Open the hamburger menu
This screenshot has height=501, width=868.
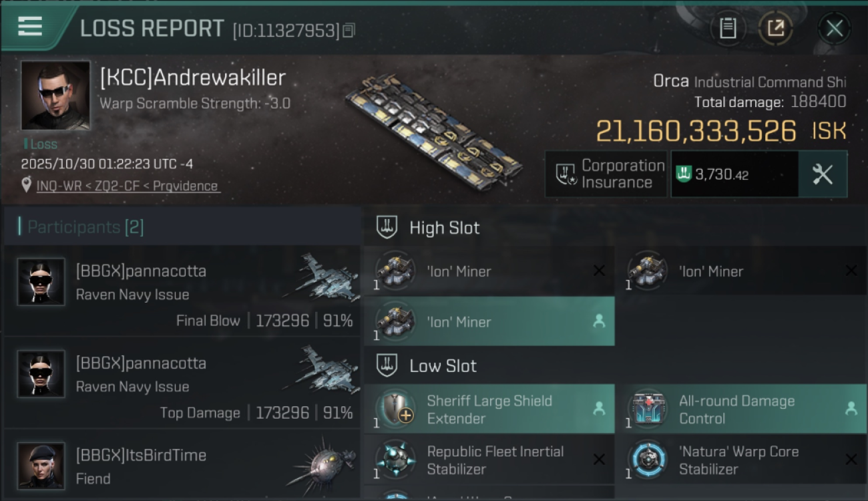[x=30, y=27]
